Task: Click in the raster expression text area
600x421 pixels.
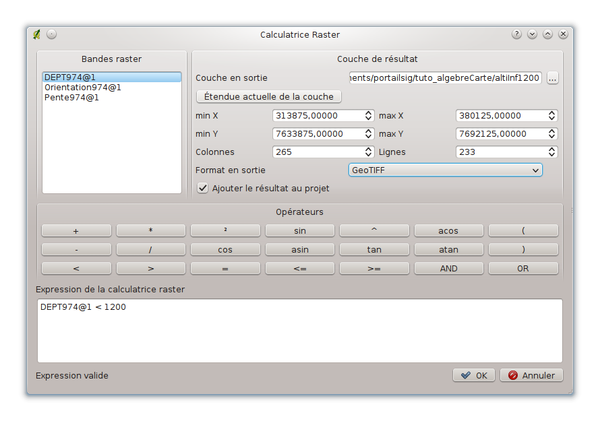Action: pyautogui.click(x=299, y=330)
